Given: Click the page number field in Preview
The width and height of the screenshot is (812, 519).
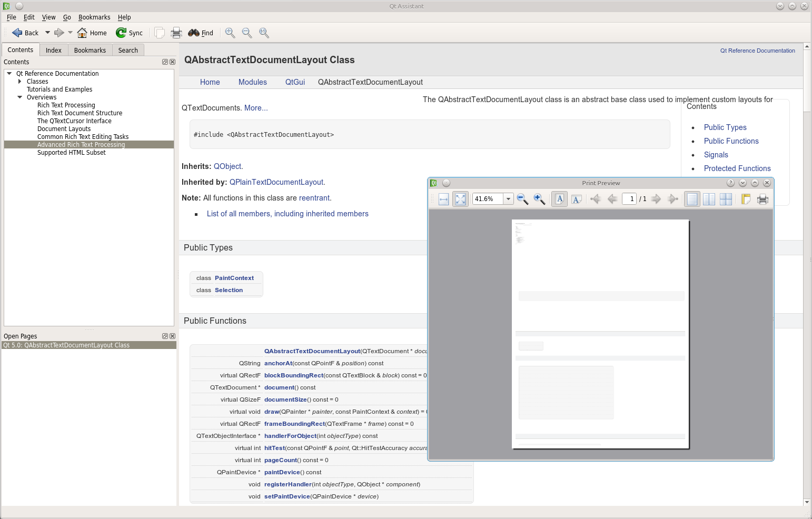Looking at the screenshot, I should click(629, 199).
